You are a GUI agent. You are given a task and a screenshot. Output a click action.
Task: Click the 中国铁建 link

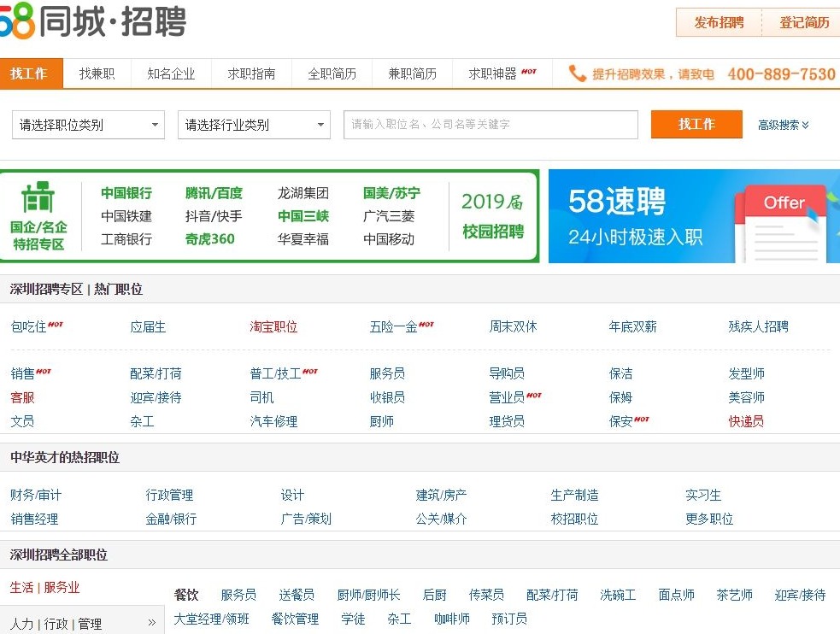click(126, 216)
